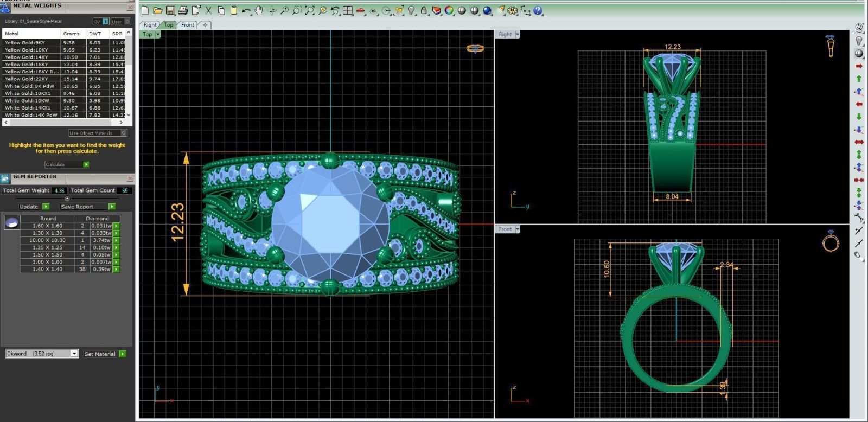Expand the Front viewport menu arrow

pyautogui.click(x=518, y=229)
